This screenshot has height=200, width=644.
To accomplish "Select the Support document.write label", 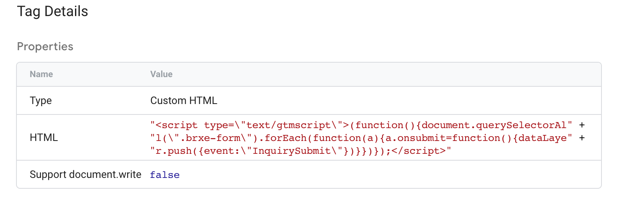I will [x=85, y=175].
